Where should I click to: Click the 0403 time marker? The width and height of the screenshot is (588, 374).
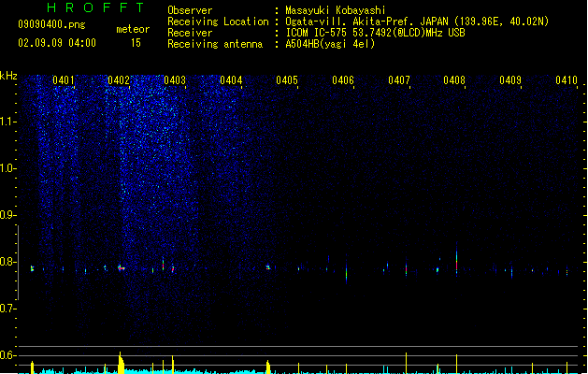click(x=175, y=80)
